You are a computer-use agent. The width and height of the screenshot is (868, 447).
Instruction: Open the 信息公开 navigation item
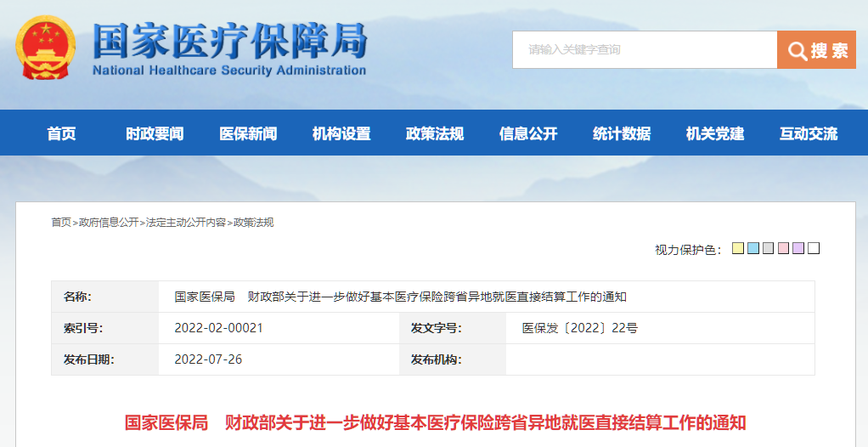click(528, 133)
